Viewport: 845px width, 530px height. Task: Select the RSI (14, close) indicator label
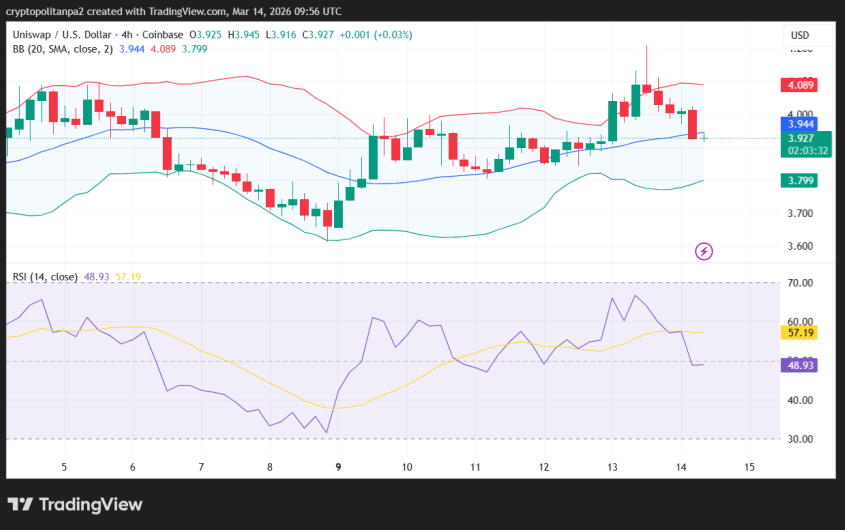tap(45, 277)
